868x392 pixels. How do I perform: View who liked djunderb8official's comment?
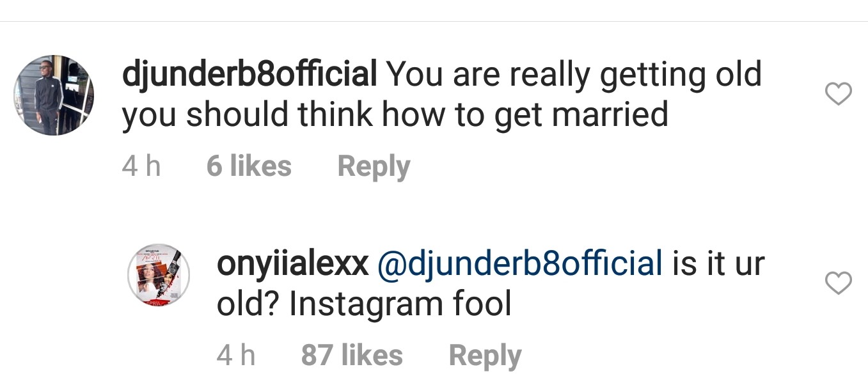click(x=249, y=165)
